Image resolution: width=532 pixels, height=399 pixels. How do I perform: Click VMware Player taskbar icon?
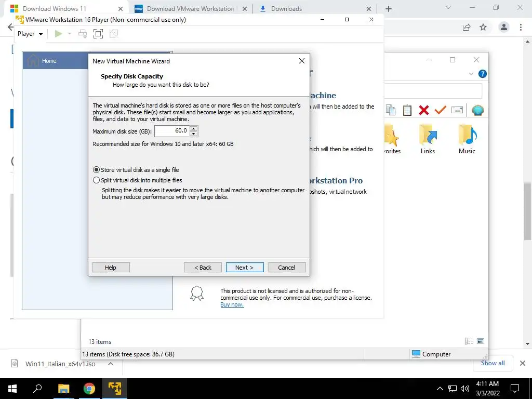[115, 389]
